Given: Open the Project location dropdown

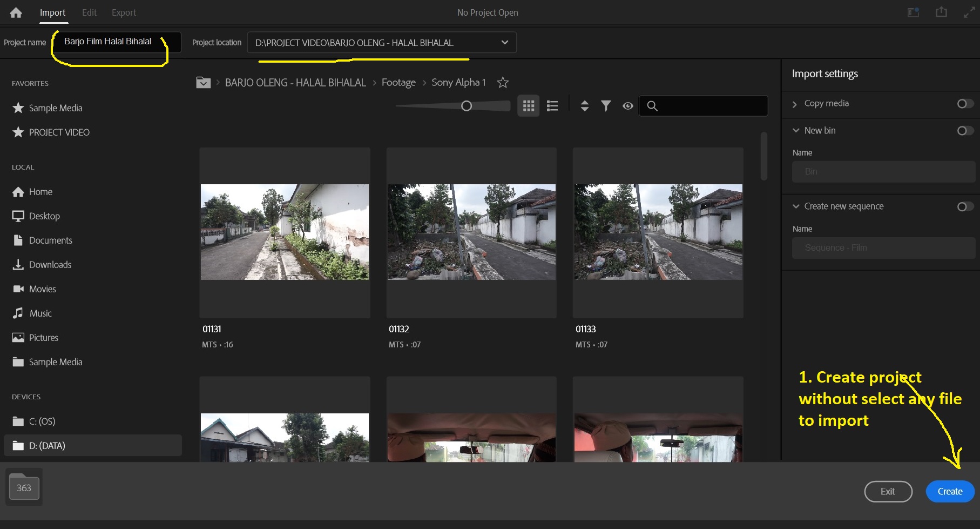Looking at the screenshot, I should tap(504, 43).
